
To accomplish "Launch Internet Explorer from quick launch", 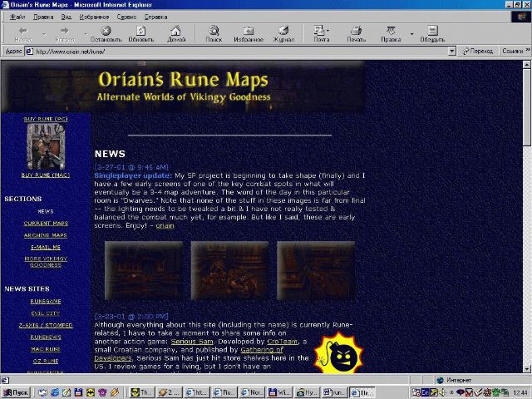I will click(54, 392).
